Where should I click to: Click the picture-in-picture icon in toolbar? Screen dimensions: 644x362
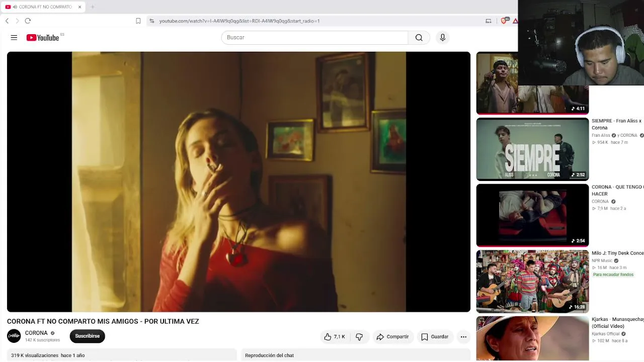pos(488,21)
